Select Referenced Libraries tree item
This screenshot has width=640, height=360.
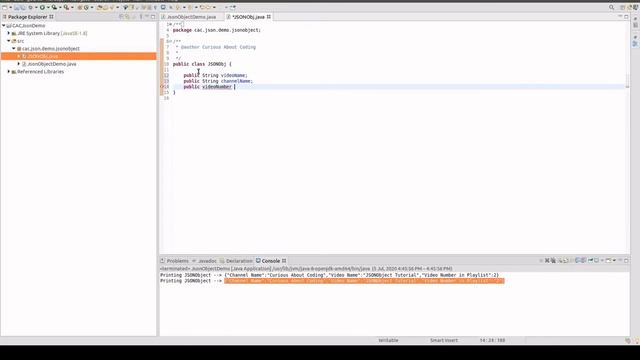[40, 72]
